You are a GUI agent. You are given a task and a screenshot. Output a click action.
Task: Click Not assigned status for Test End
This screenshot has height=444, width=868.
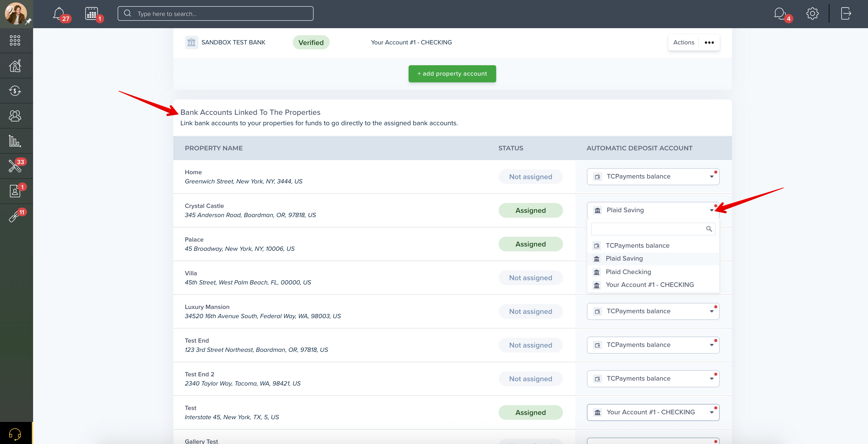pos(530,345)
